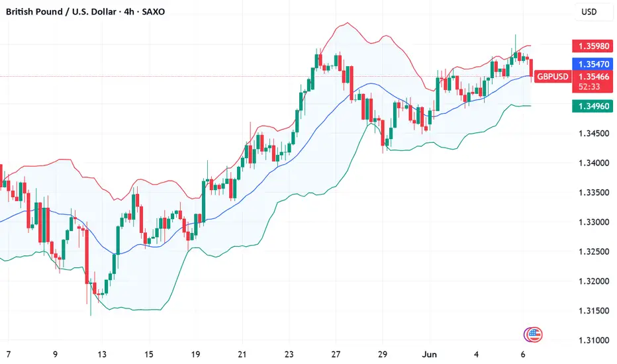Open the USD currency selector
Image resolution: width=617 pixels, height=364 pixels.
589,12
